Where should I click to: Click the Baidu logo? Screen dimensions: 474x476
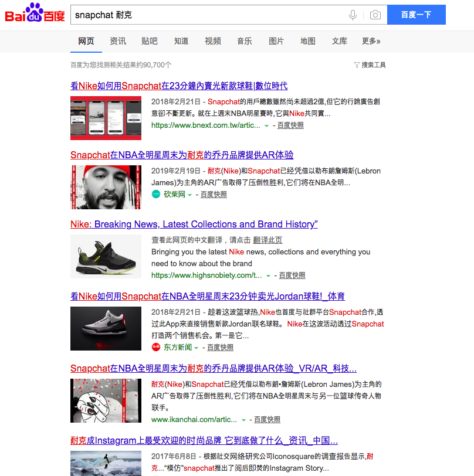point(35,13)
